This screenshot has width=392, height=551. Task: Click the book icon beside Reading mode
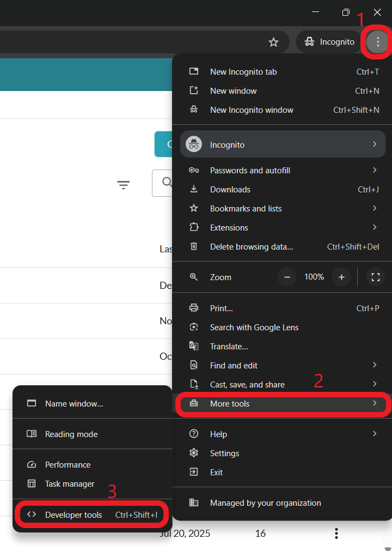pos(32,434)
